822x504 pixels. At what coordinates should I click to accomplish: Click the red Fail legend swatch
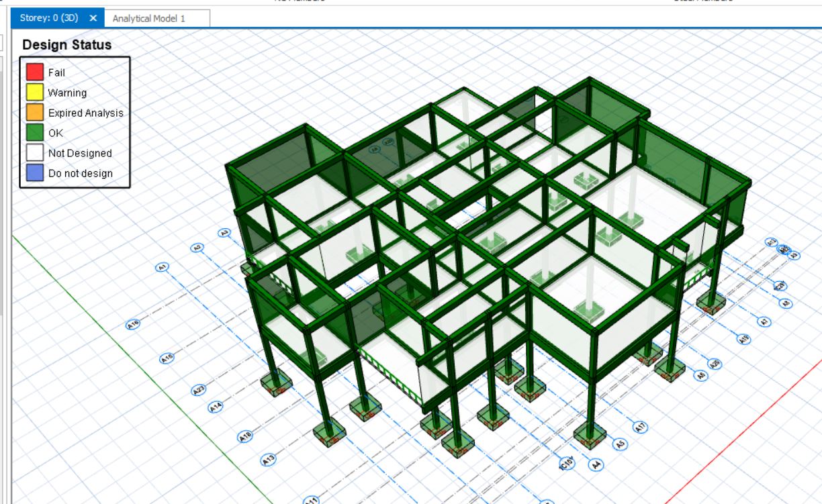pyautogui.click(x=35, y=72)
